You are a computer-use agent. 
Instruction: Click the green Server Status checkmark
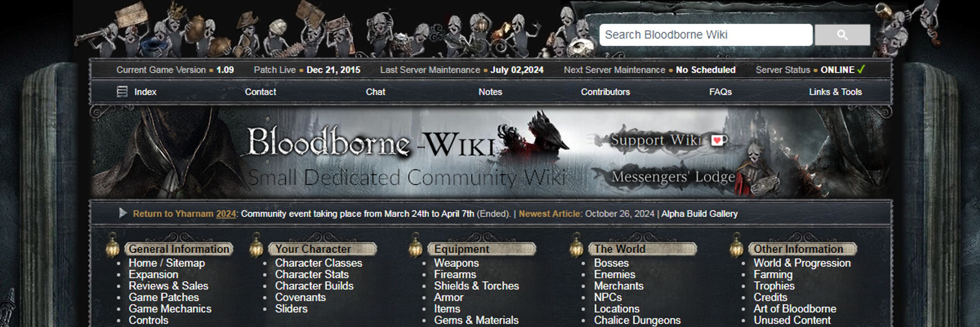[x=861, y=69]
